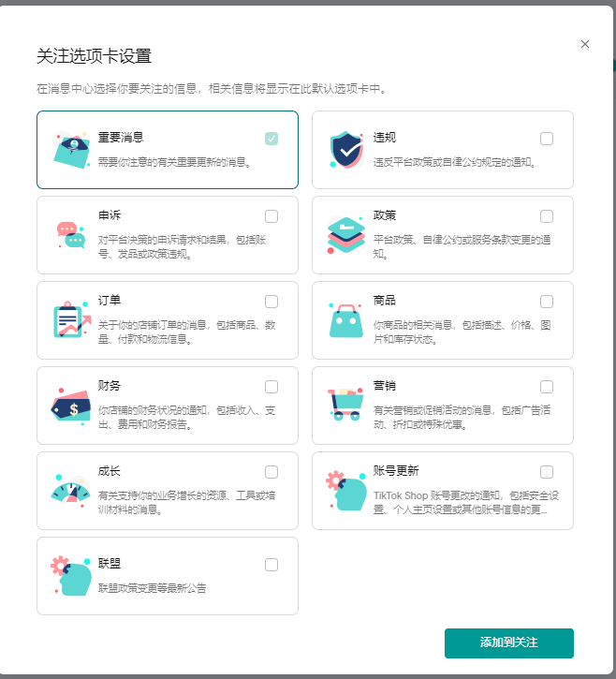Click the gear head icon for 账号更新
This screenshot has width=616, height=679.
346,491
